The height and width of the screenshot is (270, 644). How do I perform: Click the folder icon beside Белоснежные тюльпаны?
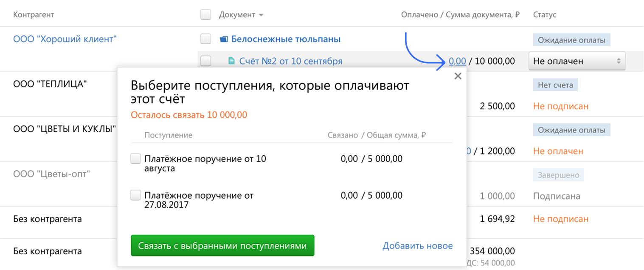pos(224,39)
